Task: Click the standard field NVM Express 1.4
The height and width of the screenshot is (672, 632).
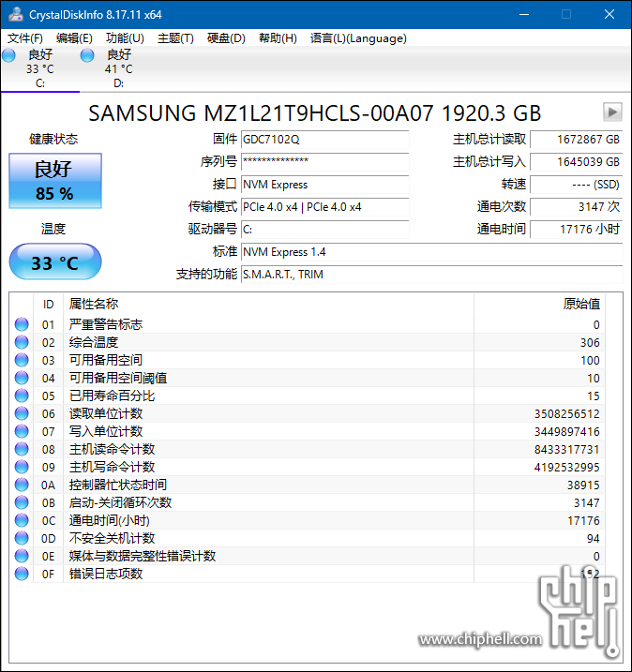Action: coord(431,252)
